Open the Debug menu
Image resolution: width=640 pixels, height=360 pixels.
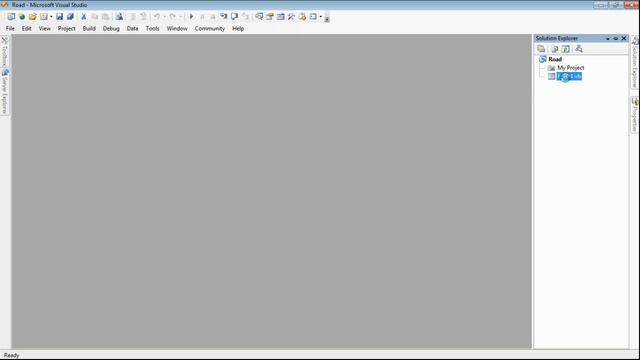(x=111, y=29)
